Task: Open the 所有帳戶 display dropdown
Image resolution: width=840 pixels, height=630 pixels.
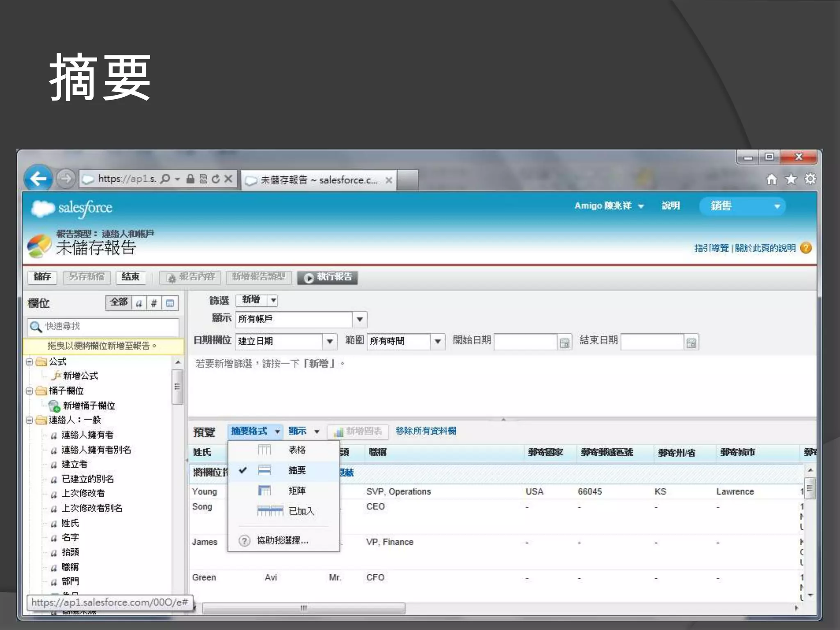Action: pyautogui.click(x=359, y=319)
